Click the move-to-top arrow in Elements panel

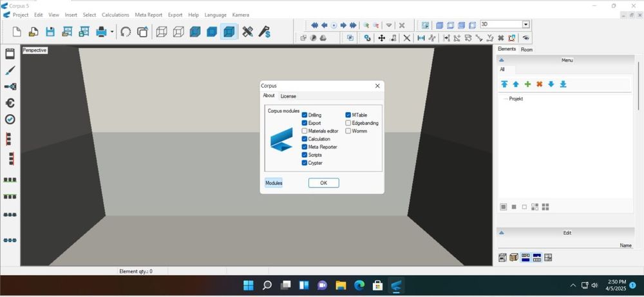pyautogui.click(x=504, y=84)
